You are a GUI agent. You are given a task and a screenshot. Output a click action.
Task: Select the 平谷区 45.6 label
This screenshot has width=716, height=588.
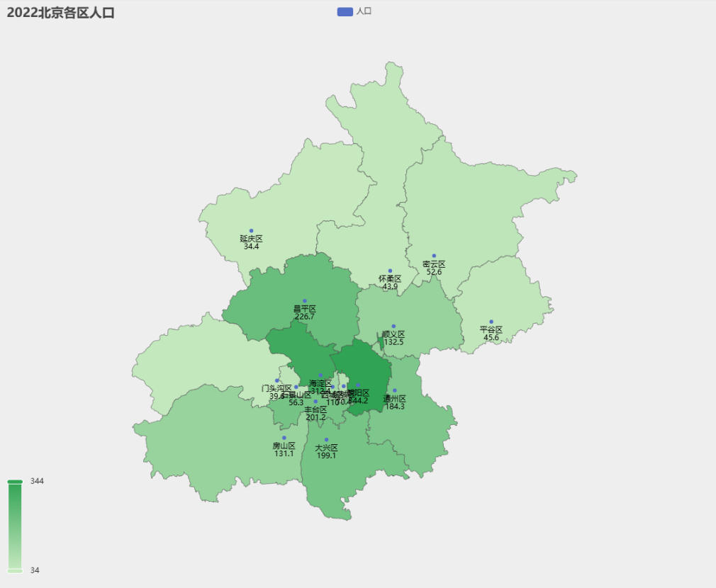pos(491,334)
